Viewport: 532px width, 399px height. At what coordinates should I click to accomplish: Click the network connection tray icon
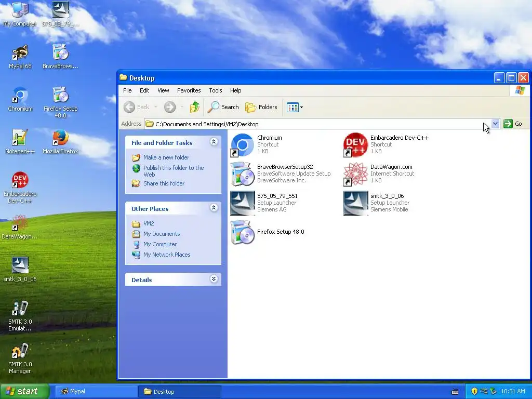484,392
